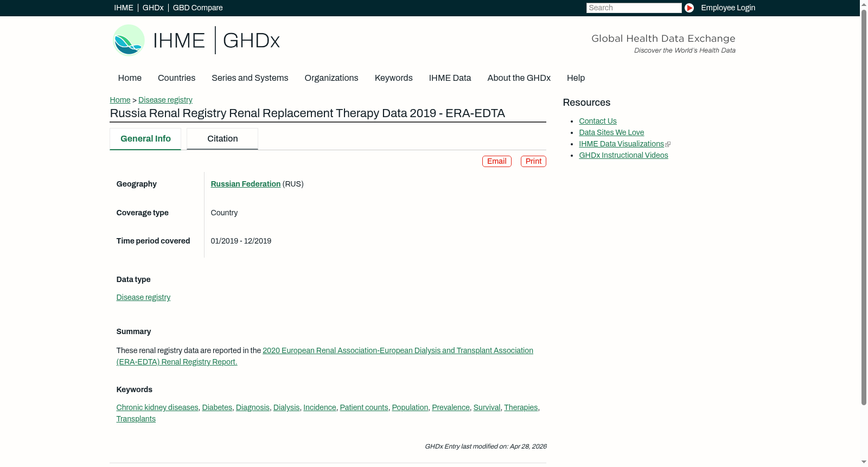Open Help menu item

pyautogui.click(x=576, y=78)
